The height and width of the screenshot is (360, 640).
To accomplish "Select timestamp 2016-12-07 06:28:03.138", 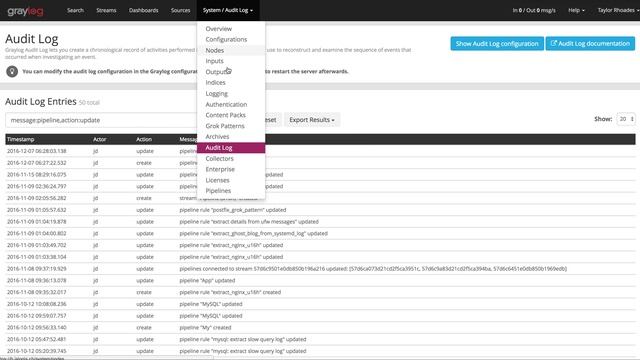I will 36,151.
